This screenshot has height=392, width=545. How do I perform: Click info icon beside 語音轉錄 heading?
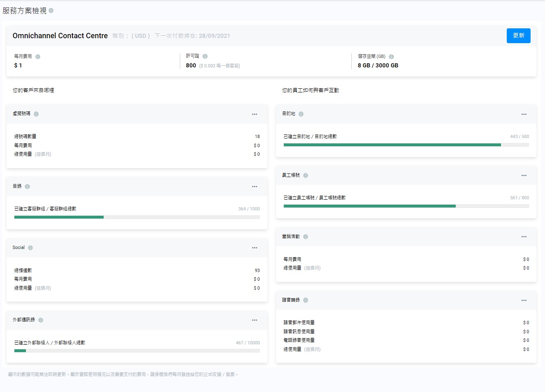point(306,300)
